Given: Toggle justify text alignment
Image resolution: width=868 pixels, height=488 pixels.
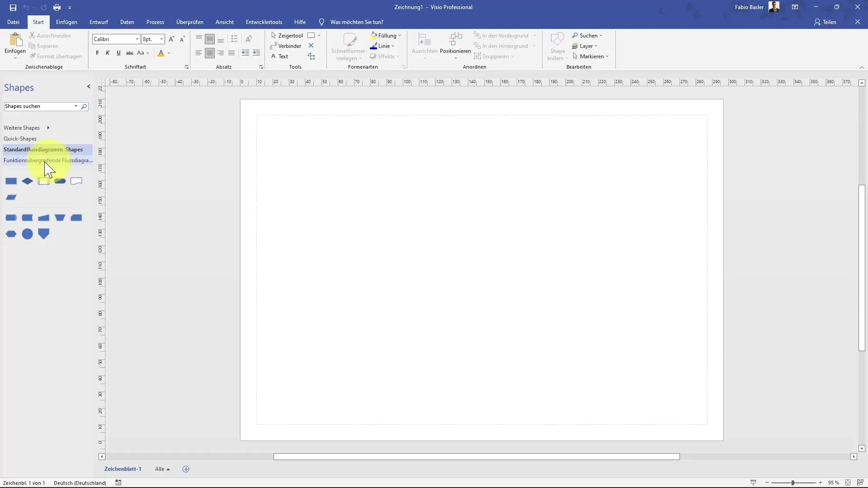Looking at the screenshot, I should 231,53.
